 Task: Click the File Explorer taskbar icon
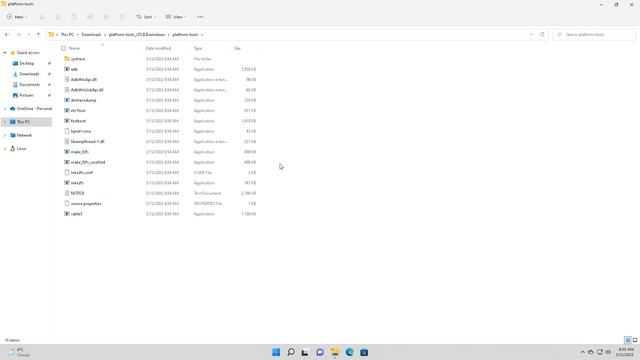coord(335,352)
